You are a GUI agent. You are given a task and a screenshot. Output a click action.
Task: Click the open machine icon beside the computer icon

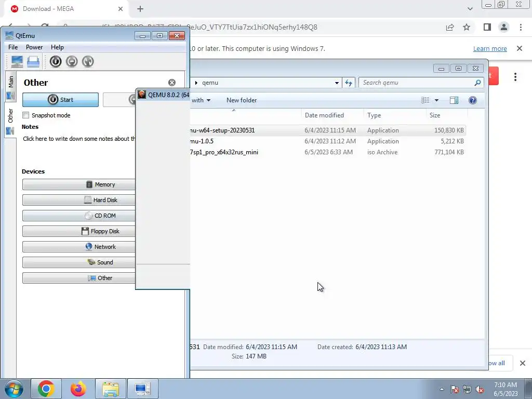pyautogui.click(x=33, y=61)
